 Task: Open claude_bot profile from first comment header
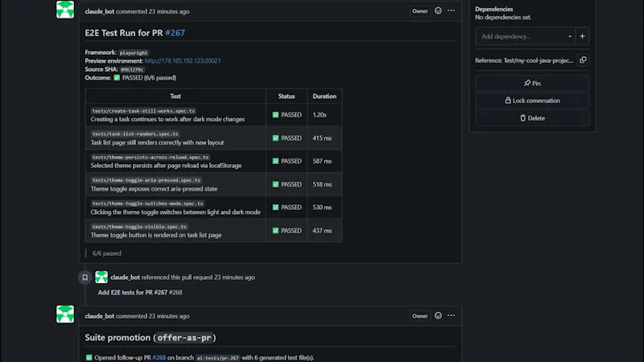(x=99, y=11)
